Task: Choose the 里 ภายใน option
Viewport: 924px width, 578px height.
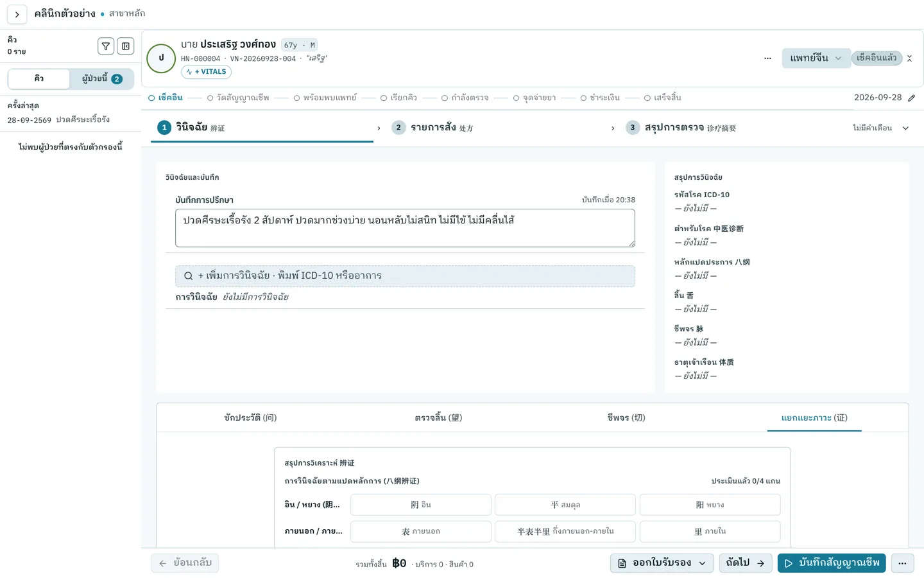Action: (x=710, y=532)
